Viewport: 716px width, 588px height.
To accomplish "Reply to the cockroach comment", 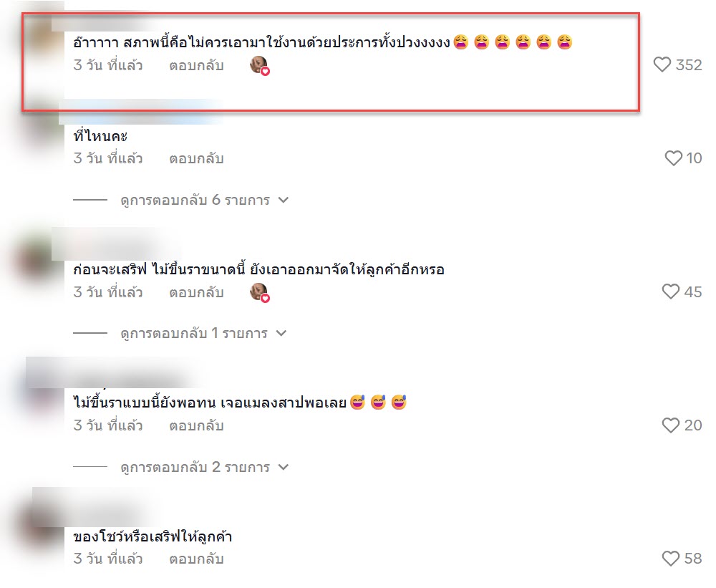I will pyautogui.click(x=196, y=426).
